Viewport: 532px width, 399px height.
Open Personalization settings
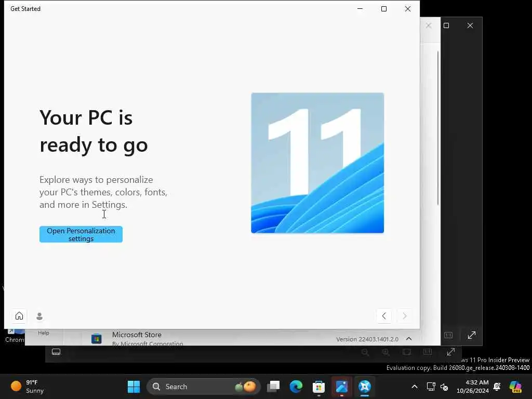pyautogui.click(x=81, y=234)
